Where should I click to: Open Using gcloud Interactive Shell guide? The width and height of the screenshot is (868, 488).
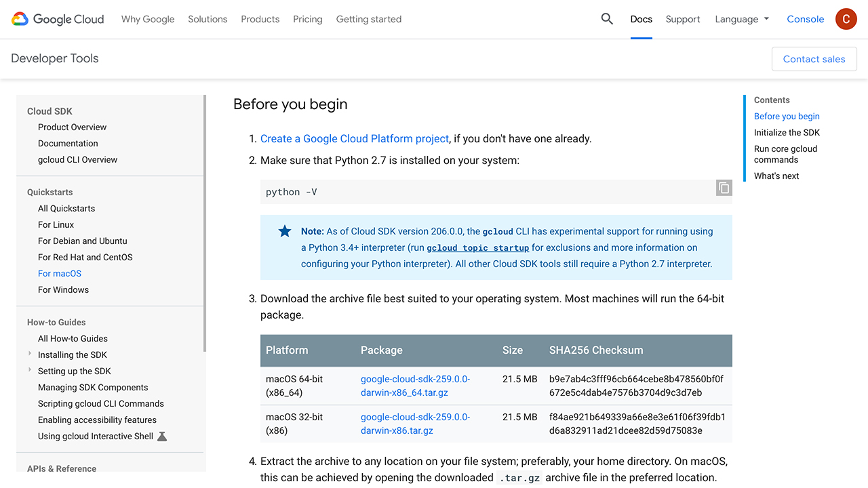click(x=95, y=436)
